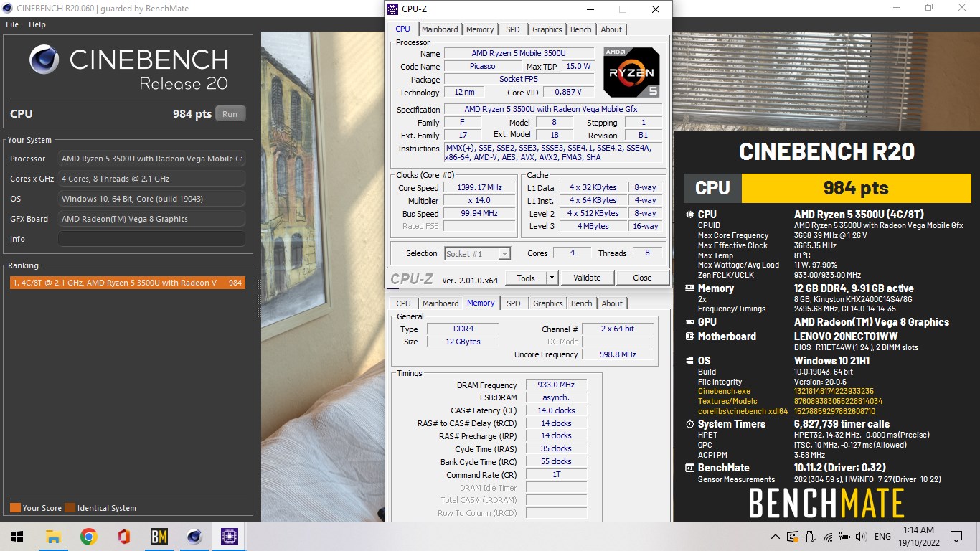
Task: Click the battery status tray icon
Action: (844, 537)
